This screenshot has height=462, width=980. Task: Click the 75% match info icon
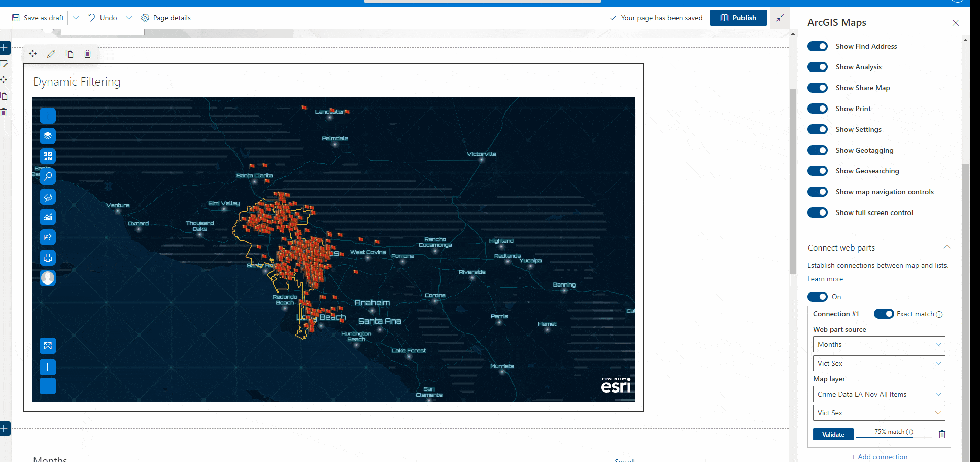point(909,432)
